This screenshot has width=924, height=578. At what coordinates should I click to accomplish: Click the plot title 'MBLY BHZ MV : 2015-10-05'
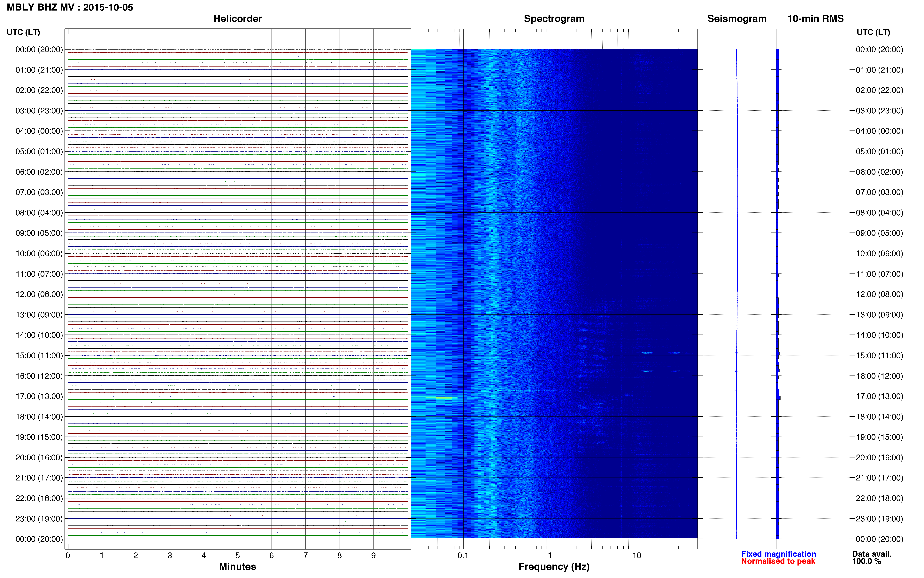[70, 7]
